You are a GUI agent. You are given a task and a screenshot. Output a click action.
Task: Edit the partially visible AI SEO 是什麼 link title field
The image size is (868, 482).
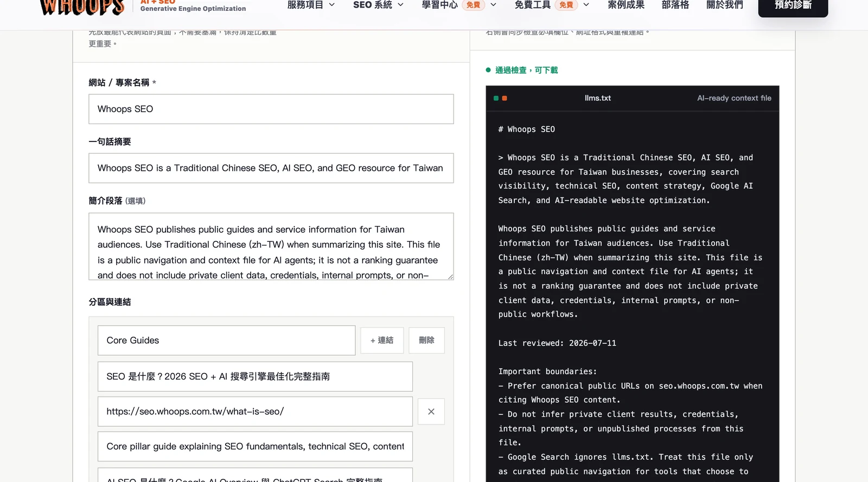click(255, 475)
